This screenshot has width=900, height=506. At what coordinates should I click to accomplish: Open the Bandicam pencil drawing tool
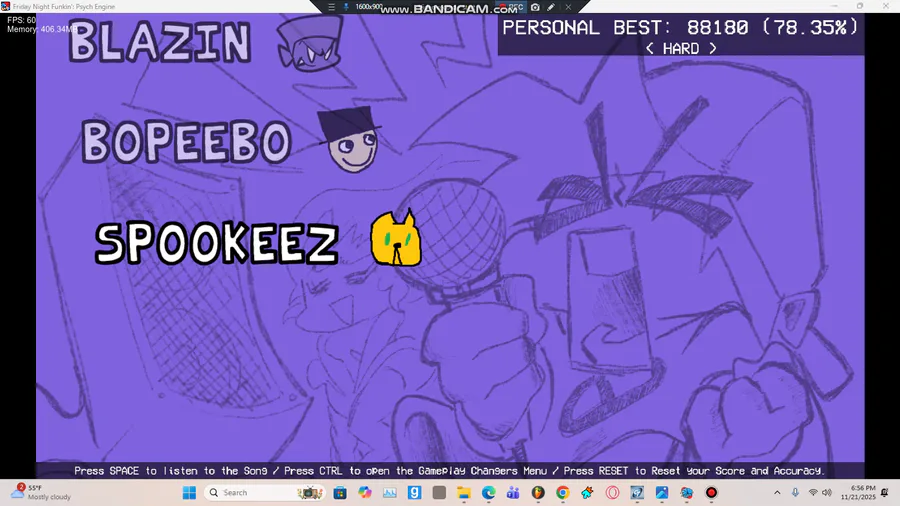551,7
